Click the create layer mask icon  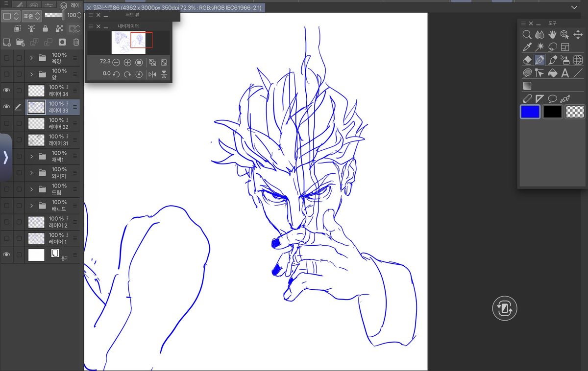(x=62, y=43)
